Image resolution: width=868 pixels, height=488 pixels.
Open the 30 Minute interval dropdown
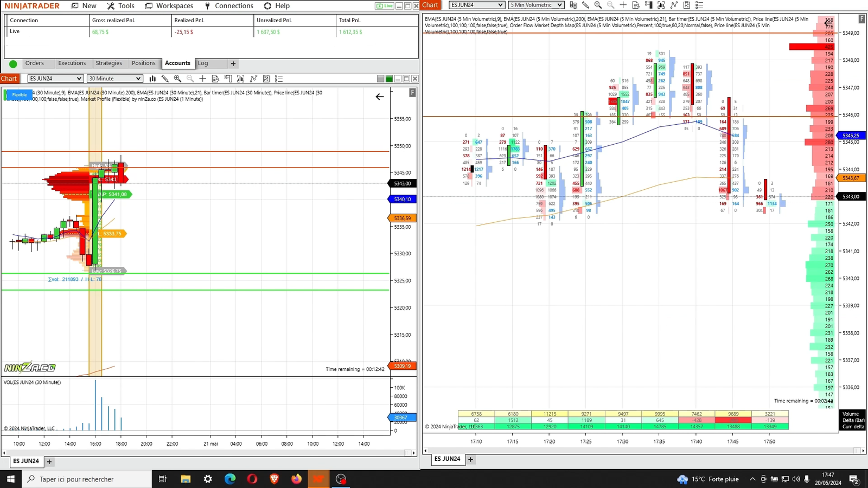tap(115, 79)
